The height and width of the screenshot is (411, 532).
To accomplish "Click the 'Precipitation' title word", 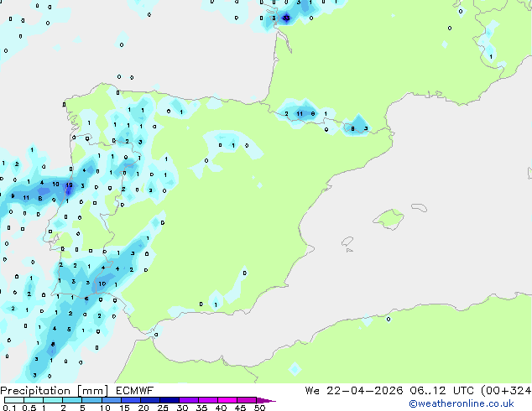I will [35, 391].
